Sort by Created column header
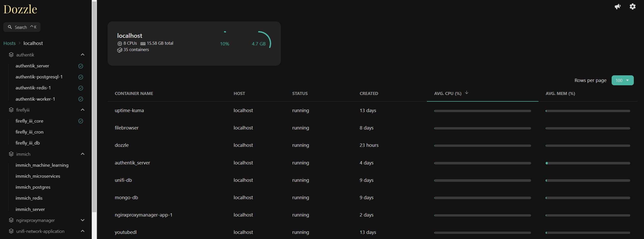Viewport: 644px width, 239px height. tap(369, 93)
